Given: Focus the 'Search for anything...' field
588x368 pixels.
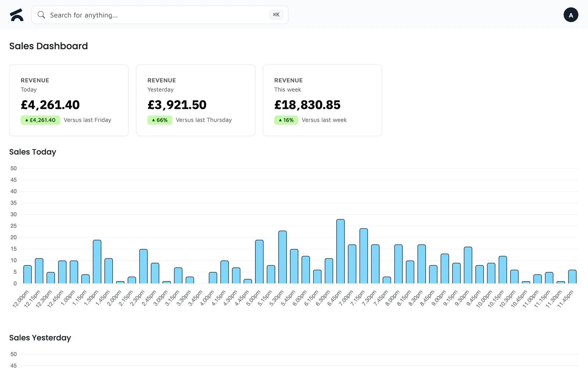Looking at the screenshot, I should click(159, 15).
